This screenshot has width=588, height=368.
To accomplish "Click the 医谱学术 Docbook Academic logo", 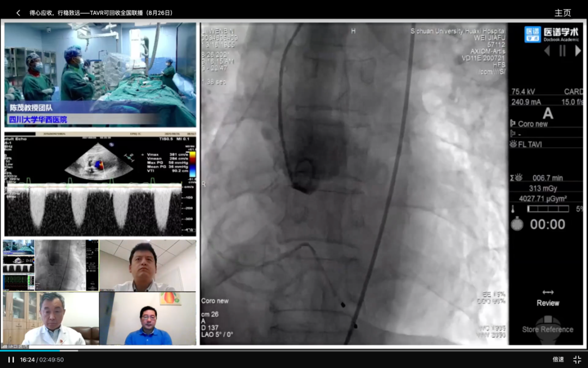I will [551, 34].
